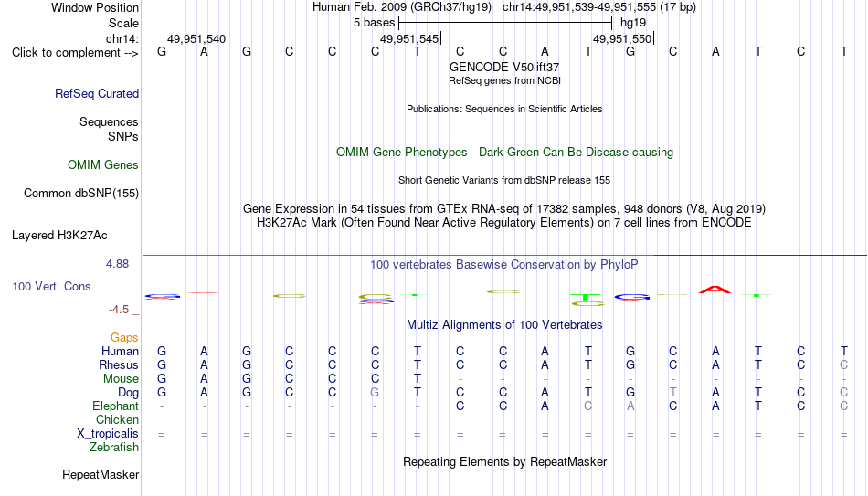Click the '5 bases' scale bar label
Screen dimensions: 868x496
[x=375, y=23]
